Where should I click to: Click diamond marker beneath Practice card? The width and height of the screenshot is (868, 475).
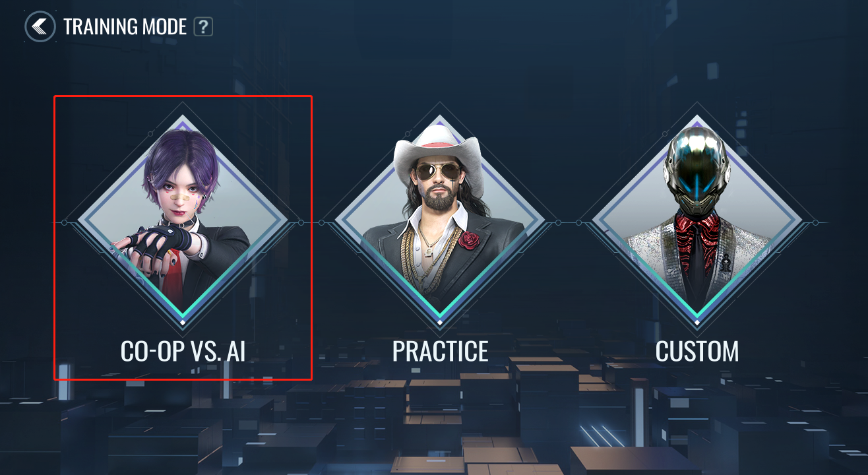440,323
